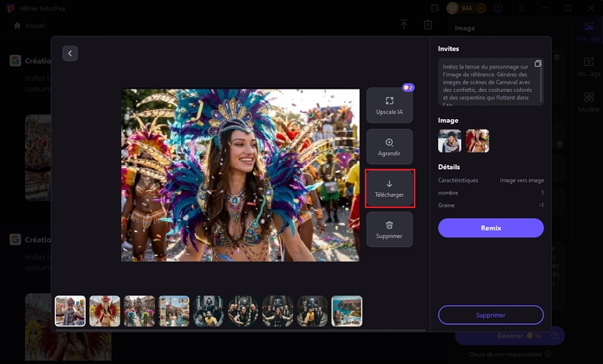Click the 944 credits coin icon
Viewport: 603px width, 364px height.
click(452, 8)
